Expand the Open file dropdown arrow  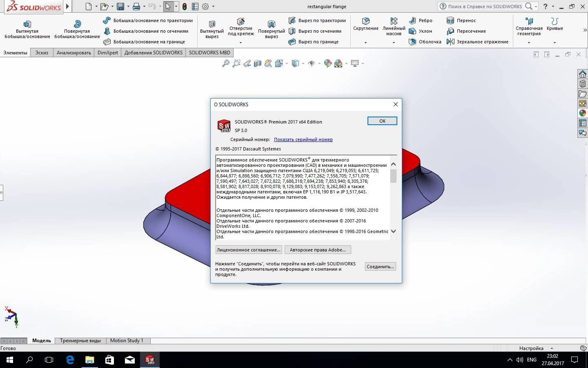point(112,7)
